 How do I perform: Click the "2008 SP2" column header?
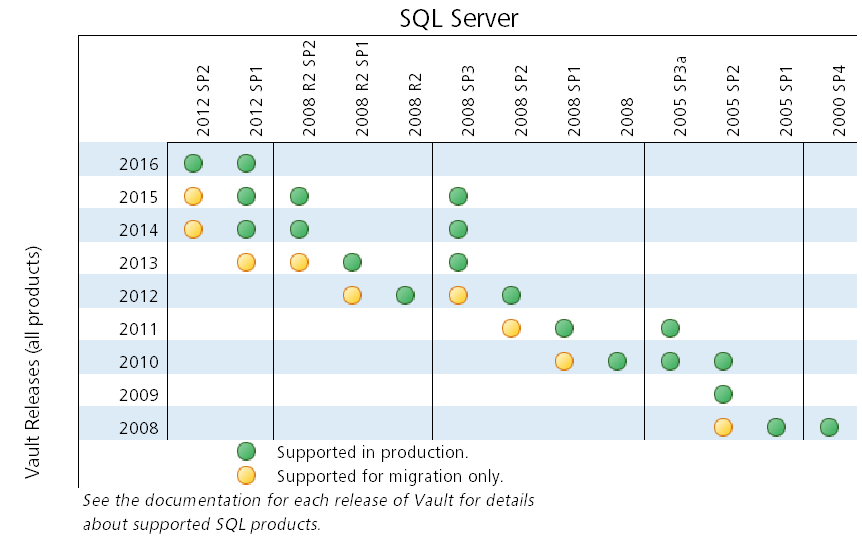[x=521, y=101]
